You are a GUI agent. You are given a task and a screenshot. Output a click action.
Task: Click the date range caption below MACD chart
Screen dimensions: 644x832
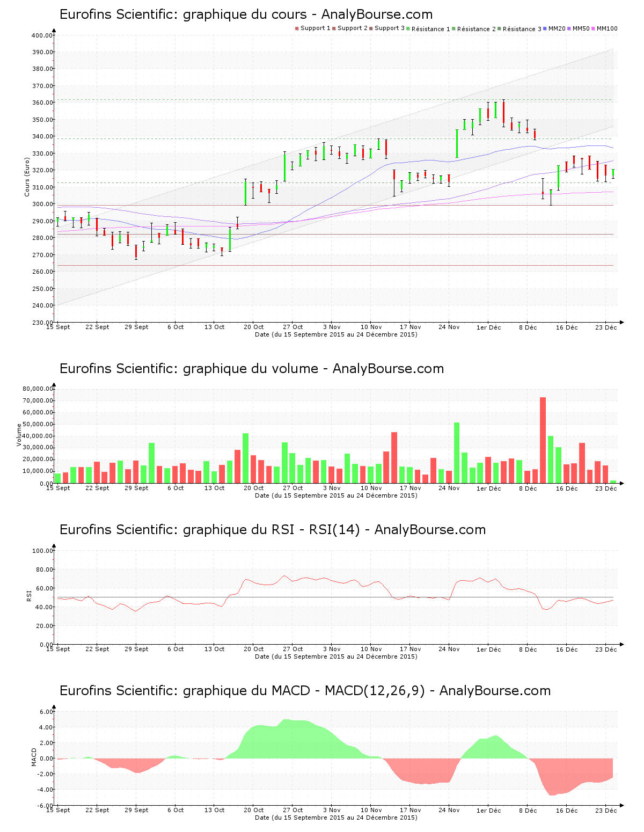(336, 818)
